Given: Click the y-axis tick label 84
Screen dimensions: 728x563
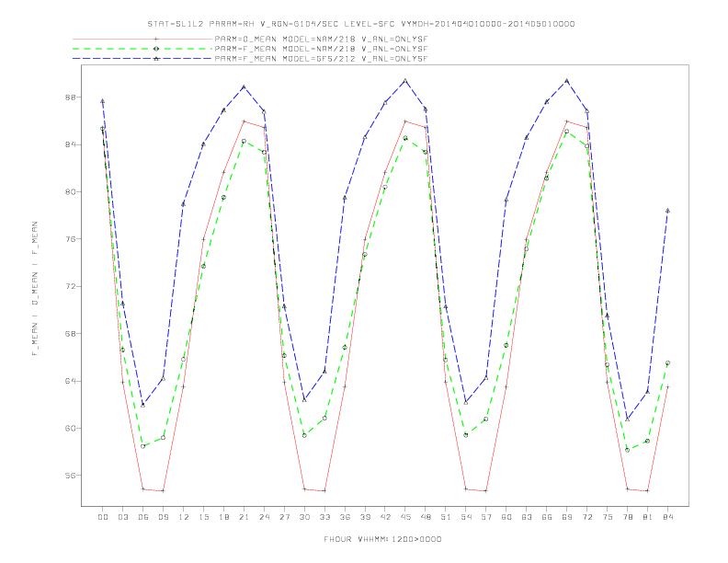Looking at the screenshot, I should coord(70,145).
